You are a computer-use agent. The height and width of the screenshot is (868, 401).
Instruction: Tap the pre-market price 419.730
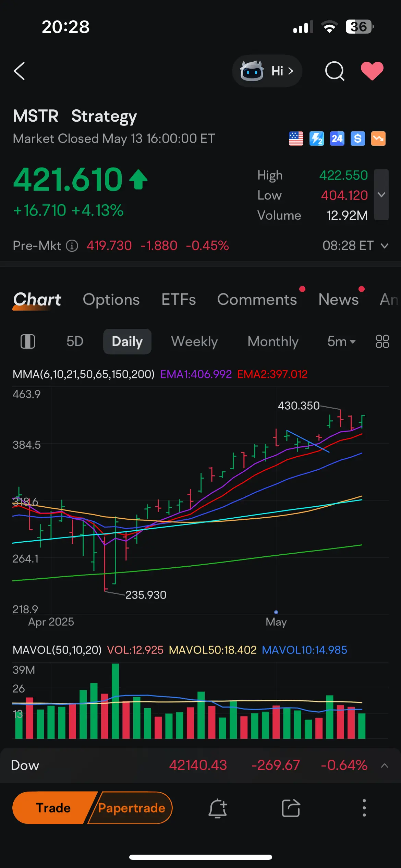(109, 246)
